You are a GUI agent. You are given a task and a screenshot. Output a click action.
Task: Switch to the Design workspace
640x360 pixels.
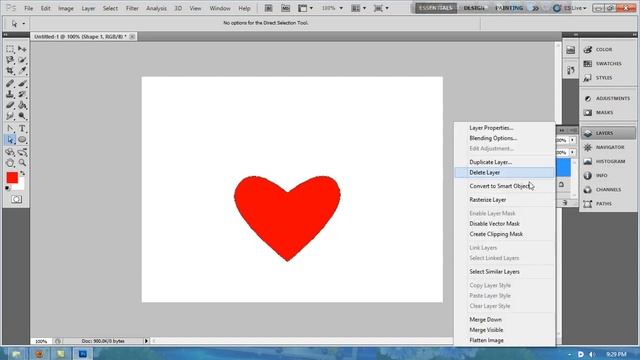(474, 8)
